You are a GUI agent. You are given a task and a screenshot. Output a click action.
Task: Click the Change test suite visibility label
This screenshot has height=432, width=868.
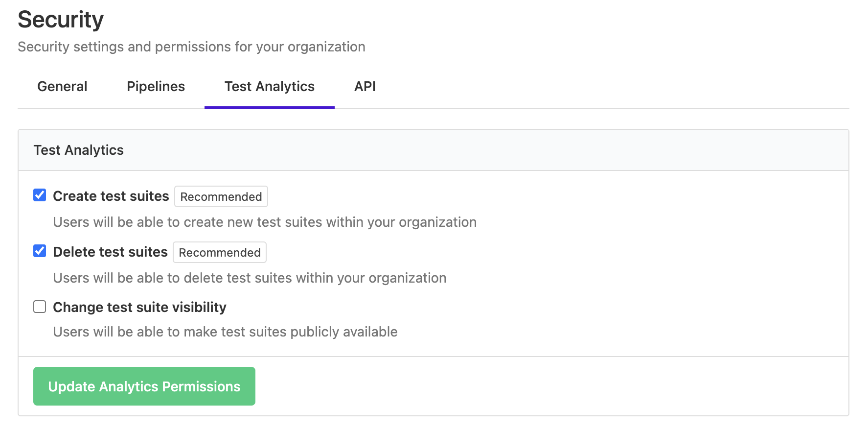pos(139,307)
